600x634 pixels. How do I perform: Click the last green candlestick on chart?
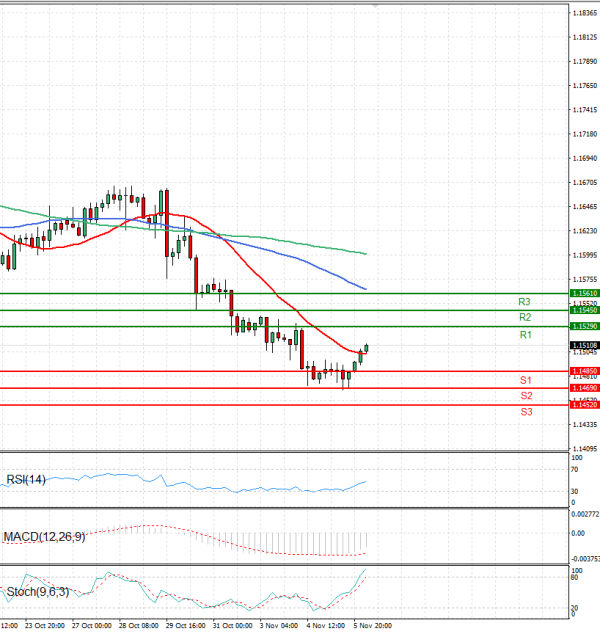(366, 348)
